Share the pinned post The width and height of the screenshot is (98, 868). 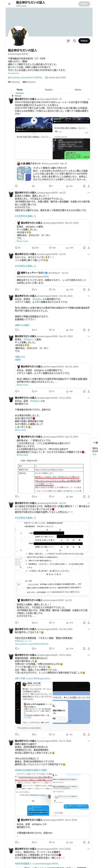(x=89, y=186)
